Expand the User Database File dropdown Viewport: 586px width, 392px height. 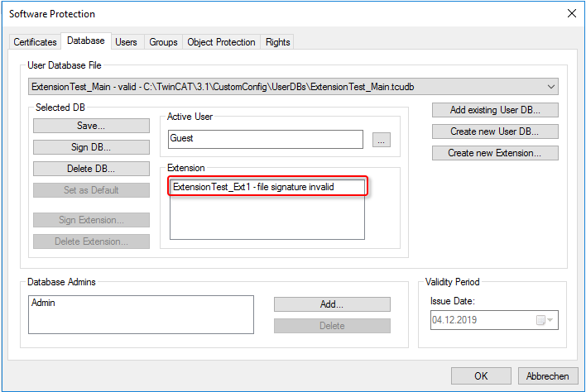(x=551, y=87)
